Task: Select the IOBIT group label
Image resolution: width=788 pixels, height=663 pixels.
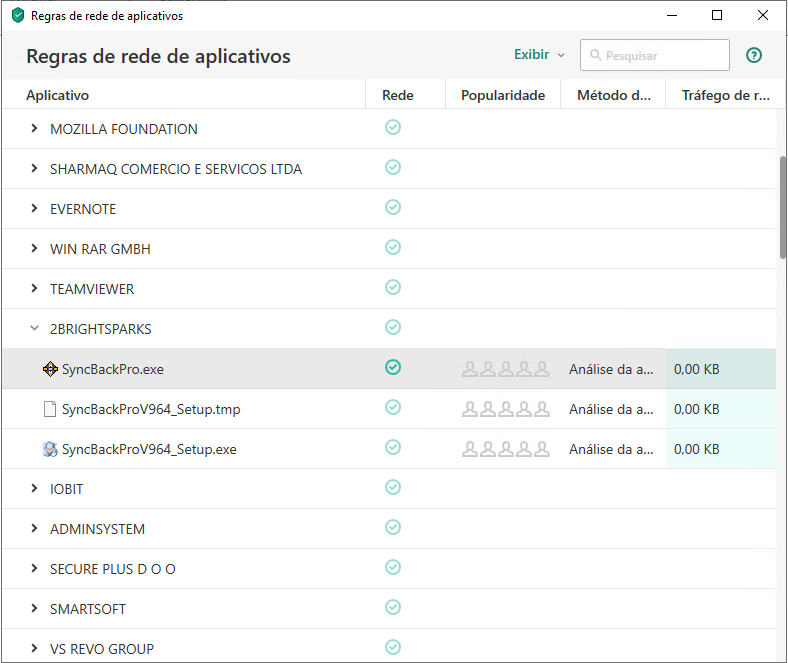Action: click(x=66, y=489)
